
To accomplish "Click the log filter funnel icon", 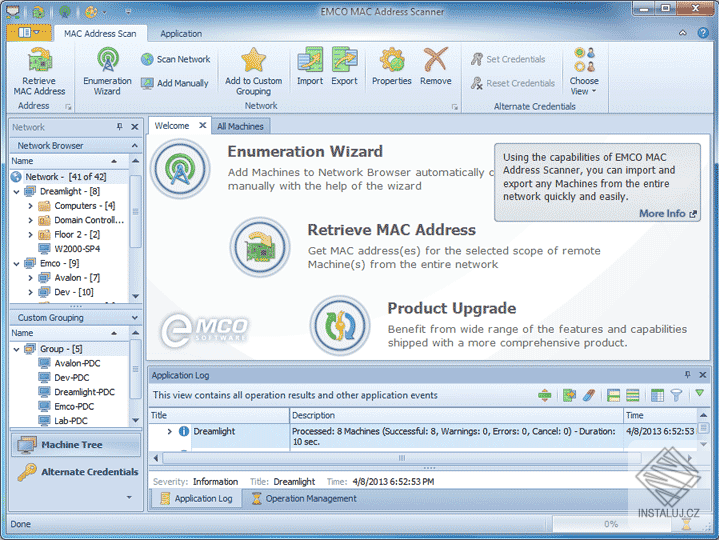I will pos(676,395).
